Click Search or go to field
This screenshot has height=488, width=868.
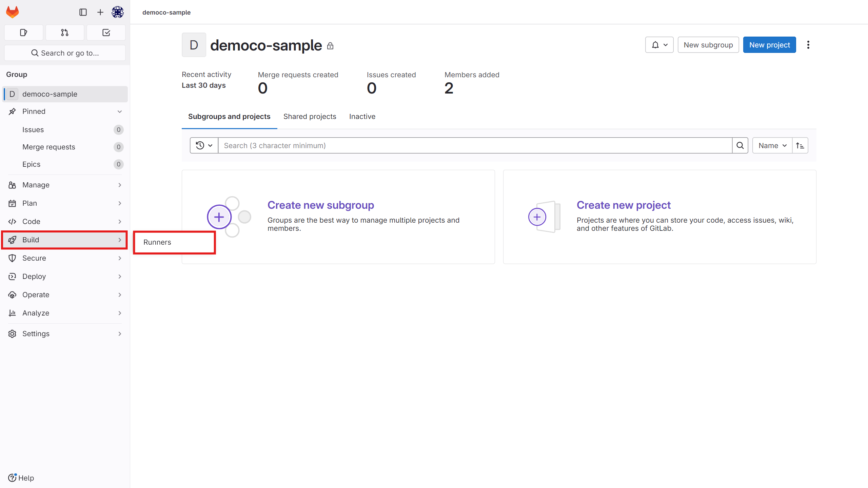[65, 53]
